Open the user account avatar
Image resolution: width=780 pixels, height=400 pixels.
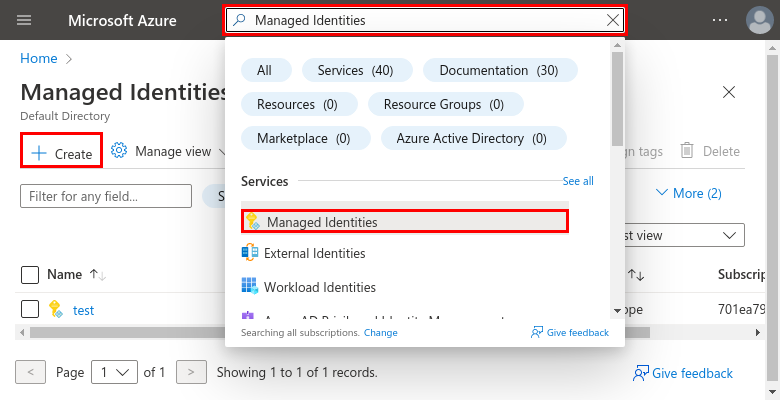tap(759, 20)
